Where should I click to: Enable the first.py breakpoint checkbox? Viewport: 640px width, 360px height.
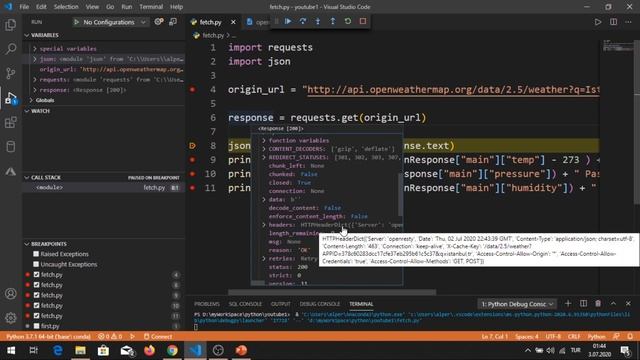point(36,326)
